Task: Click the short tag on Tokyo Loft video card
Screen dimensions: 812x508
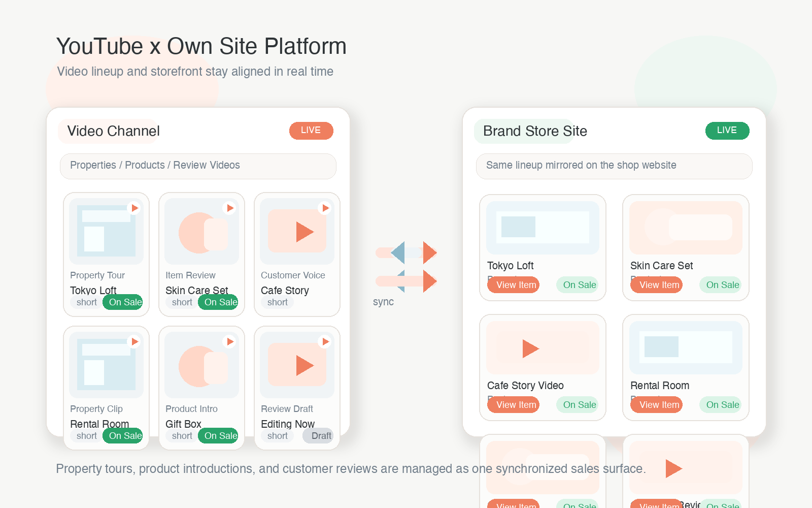Action: 86,302
